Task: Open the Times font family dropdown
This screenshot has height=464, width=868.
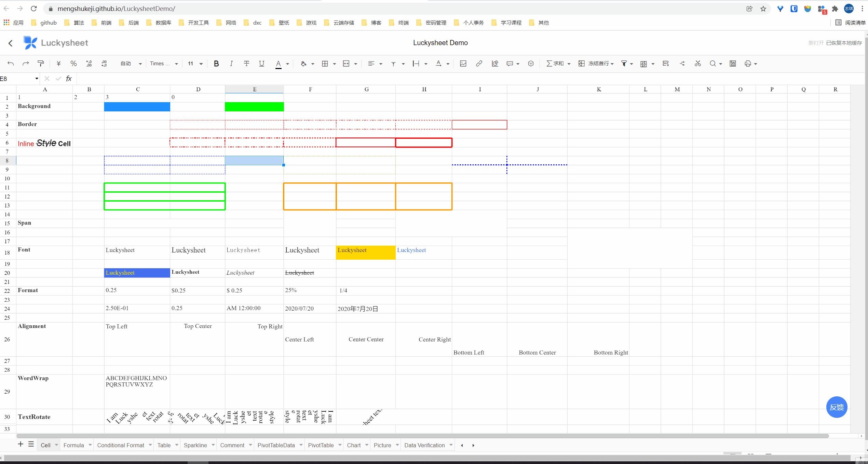Action: pos(164,64)
